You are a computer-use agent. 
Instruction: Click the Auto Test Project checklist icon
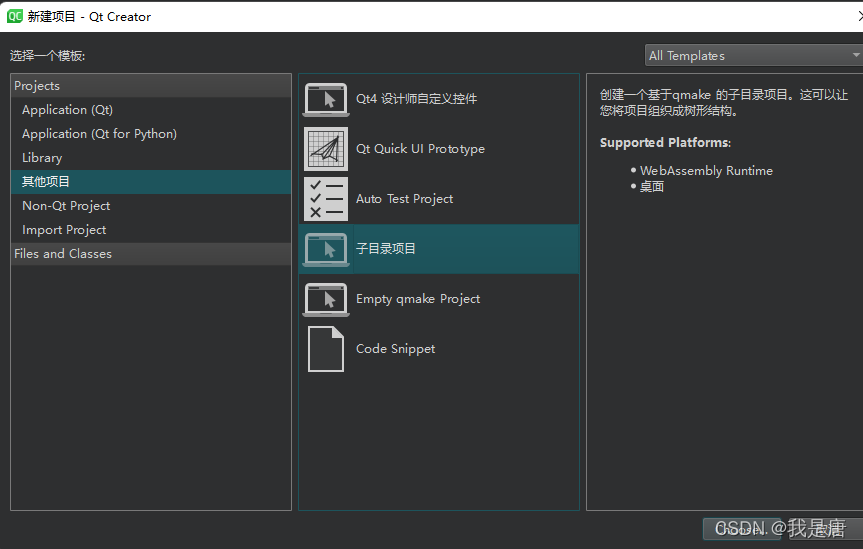(x=326, y=199)
